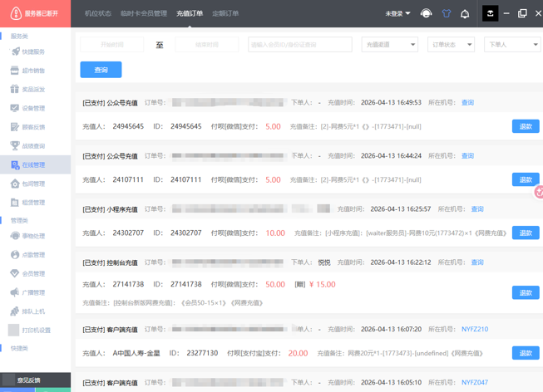543x392 pixels.
Task: Open 排队上机 queue icon in sidebar
Action: point(14,311)
